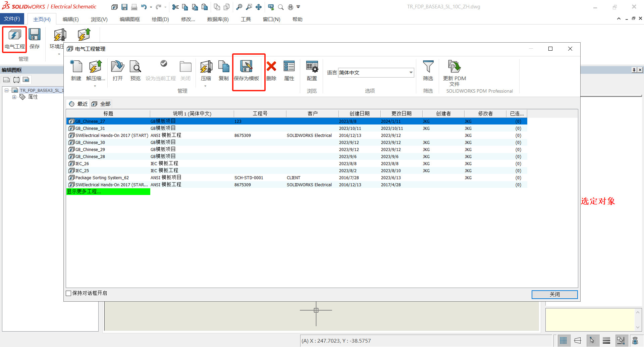Image resolution: width=644 pixels, height=347 pixels.
Task: Open the 语言 combo box showing 简体中文
Action: (x=376, y=72)
